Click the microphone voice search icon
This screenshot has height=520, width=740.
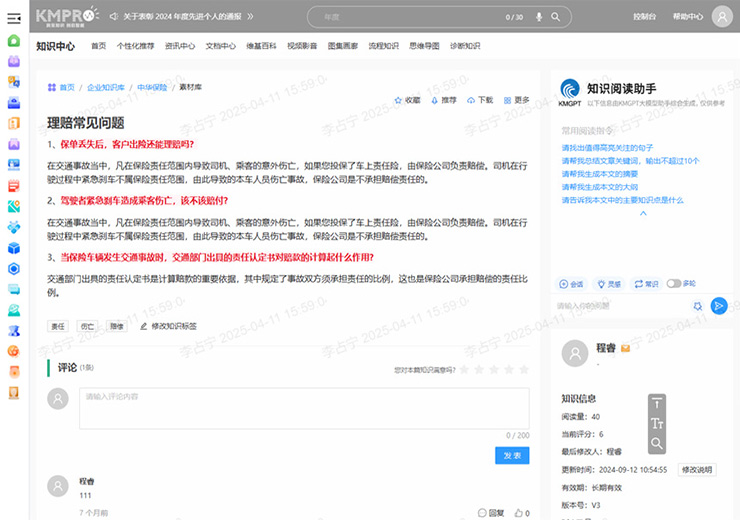pyautogui.click(x=539, y=17)
